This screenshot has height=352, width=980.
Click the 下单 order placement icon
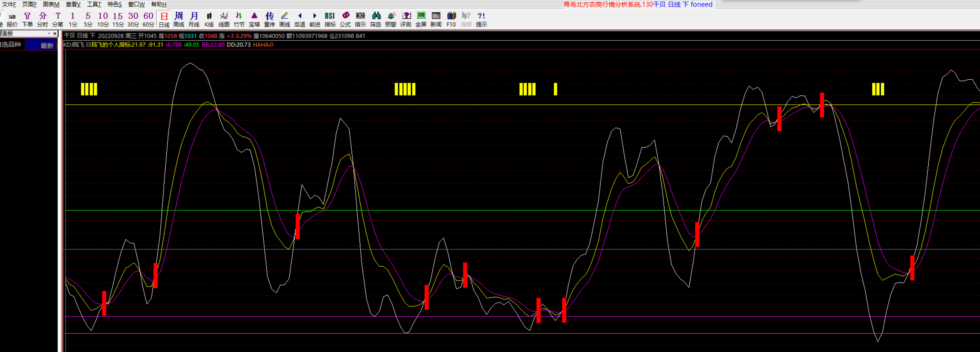tap(28, 20)
